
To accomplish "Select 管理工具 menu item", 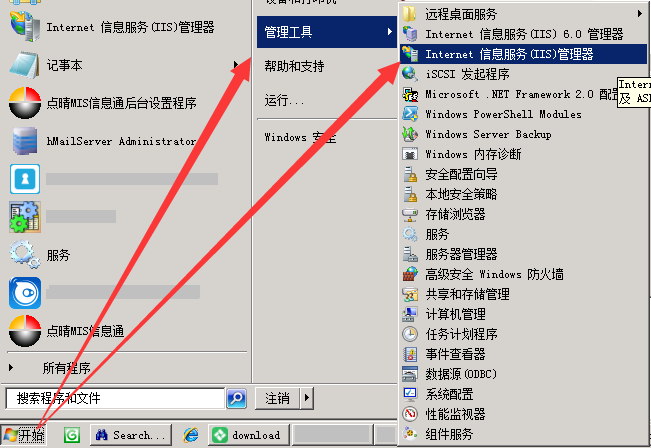I will [x=327, y=32].
